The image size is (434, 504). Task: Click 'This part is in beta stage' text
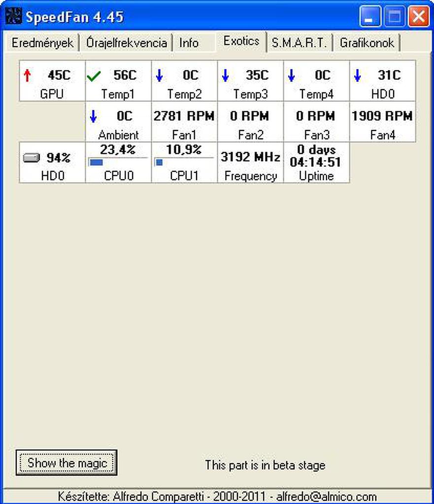click(265, 465)
